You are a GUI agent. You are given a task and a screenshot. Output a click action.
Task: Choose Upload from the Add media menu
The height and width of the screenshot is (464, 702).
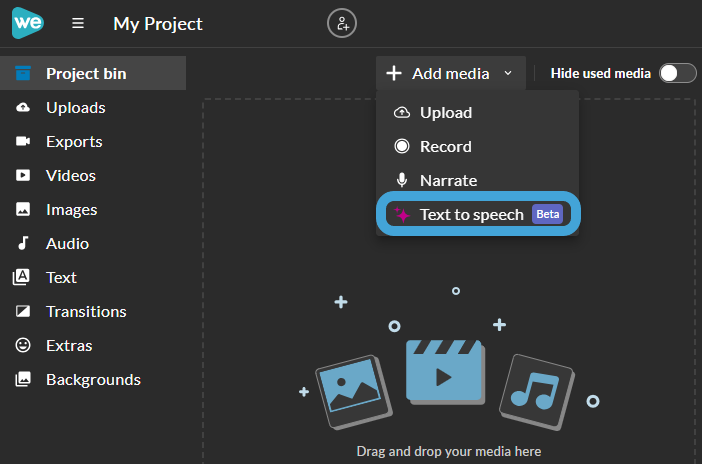click(x=478, y=112)
